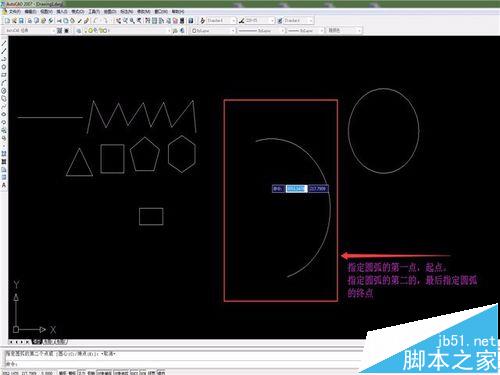Select the Hatch tool
This screenshot has width=500, height=375.
(x=4, y=154)
